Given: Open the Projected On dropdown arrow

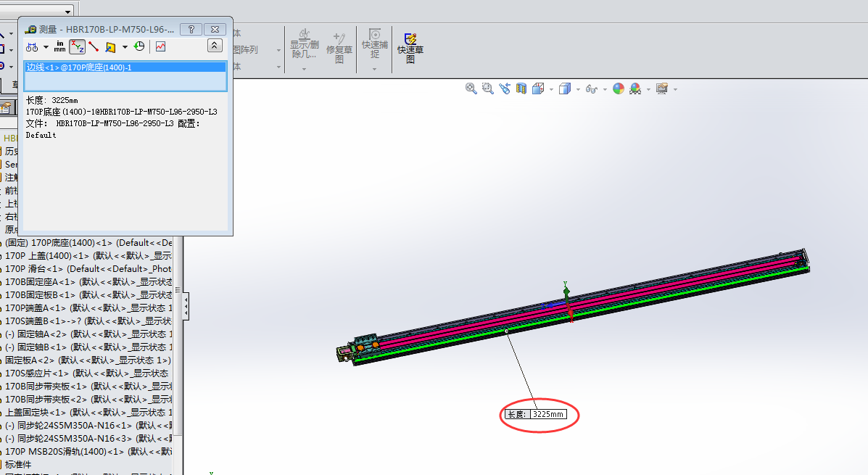Looking at the screenshot, I should pos(125,47).
